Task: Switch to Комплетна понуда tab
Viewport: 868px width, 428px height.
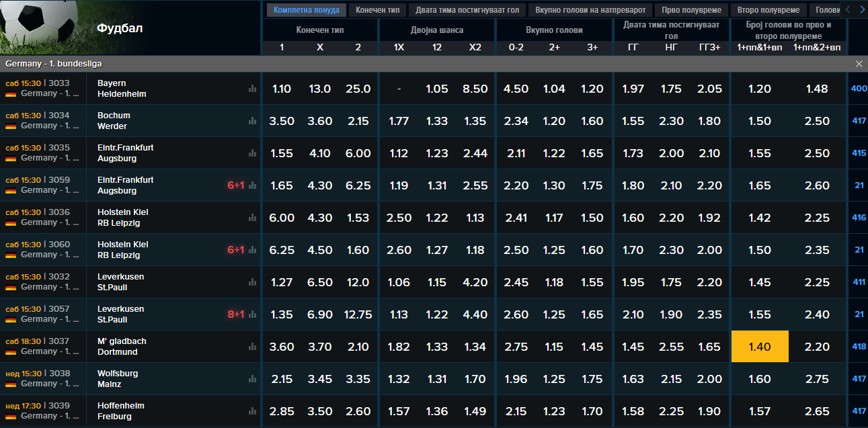Action: 307,10
